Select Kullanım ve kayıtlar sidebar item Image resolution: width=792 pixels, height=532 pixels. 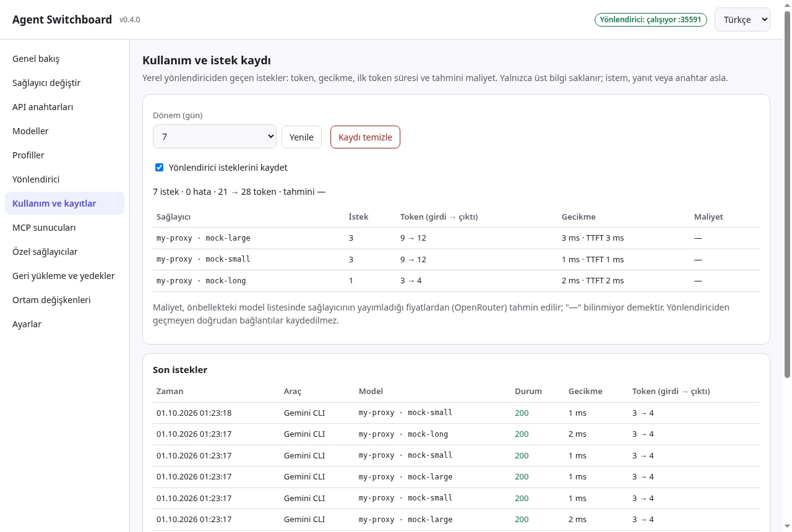(x=64, y=204)
